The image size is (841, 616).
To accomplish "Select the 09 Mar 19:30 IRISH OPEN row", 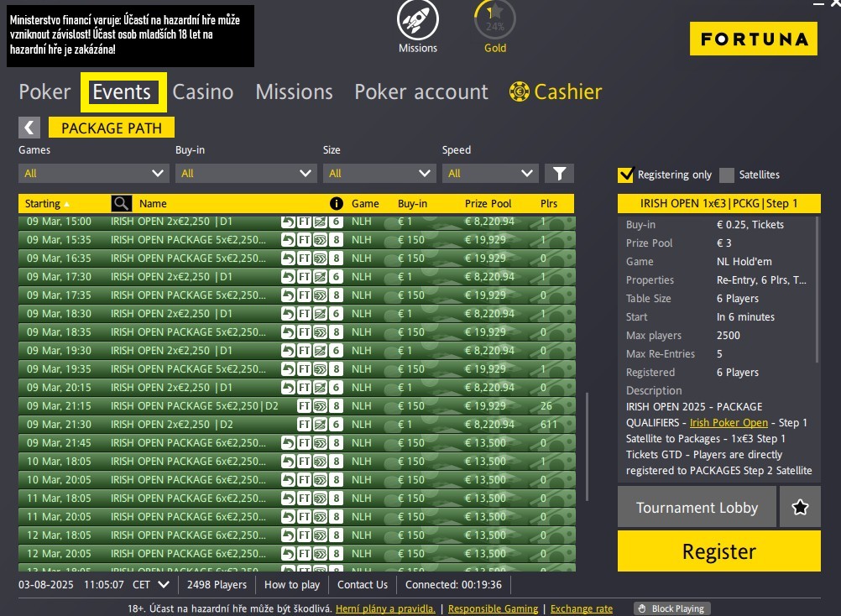I will [296, 351].
